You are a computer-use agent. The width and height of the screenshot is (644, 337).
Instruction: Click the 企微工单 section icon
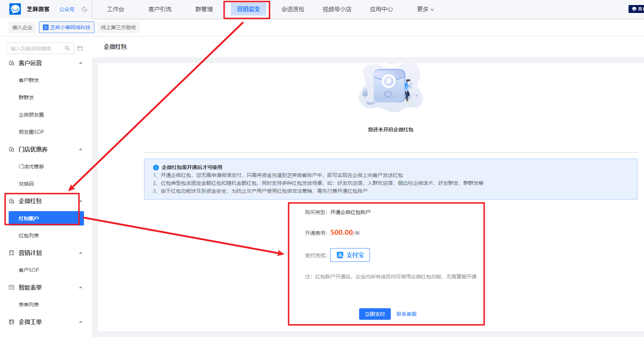click(12, 322)
